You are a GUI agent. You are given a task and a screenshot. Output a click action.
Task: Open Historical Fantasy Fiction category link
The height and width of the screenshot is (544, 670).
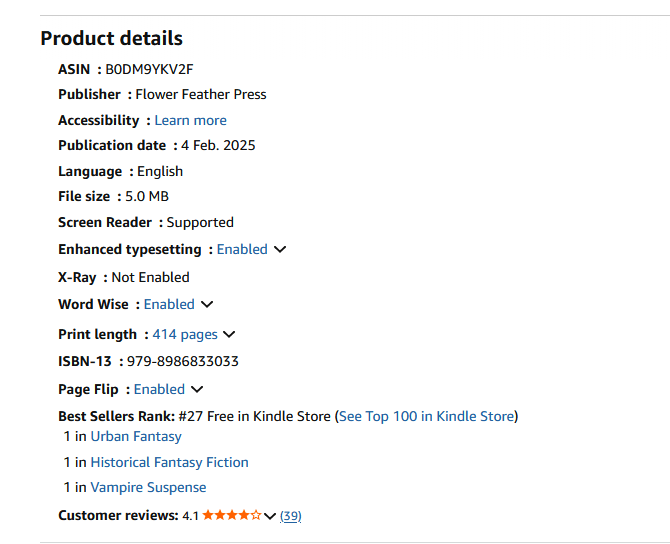click(169, 462)
